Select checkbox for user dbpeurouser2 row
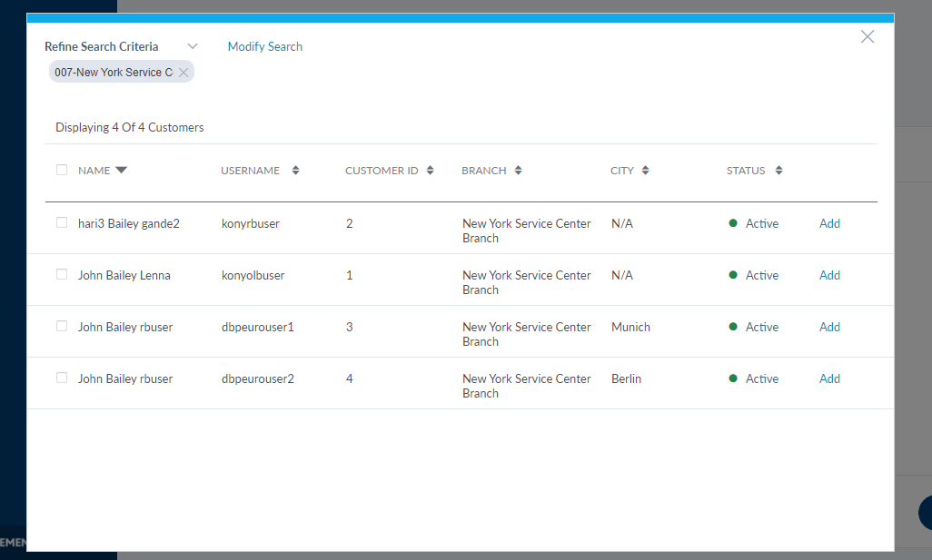This screenshot has width=932, height=560. click(x=62, y=378)
